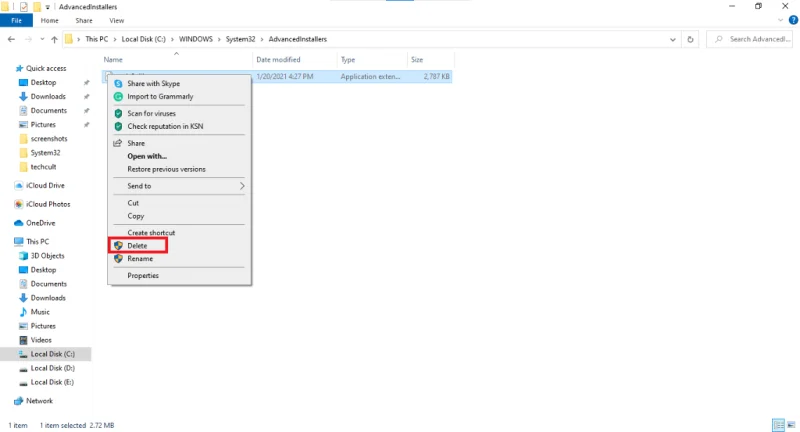Open Desktop under Quick access
This screenshot has width=800, height=432.
43,83
